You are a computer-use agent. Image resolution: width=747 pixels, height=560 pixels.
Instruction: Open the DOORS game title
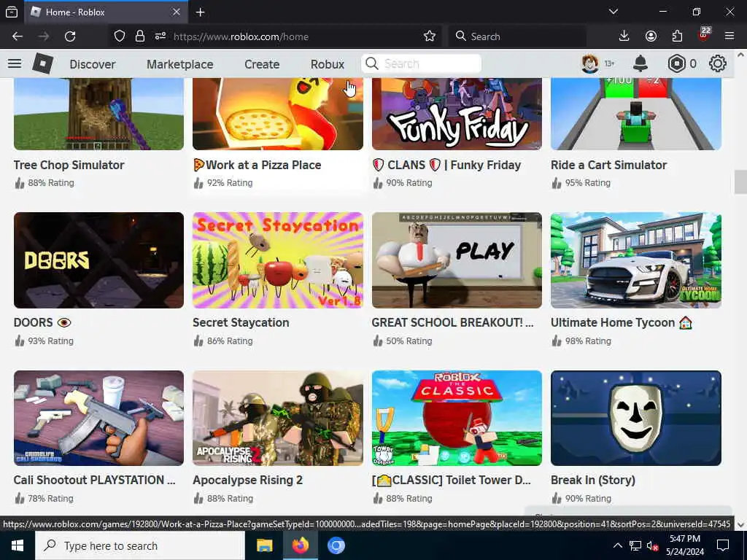tap(42, 322)
